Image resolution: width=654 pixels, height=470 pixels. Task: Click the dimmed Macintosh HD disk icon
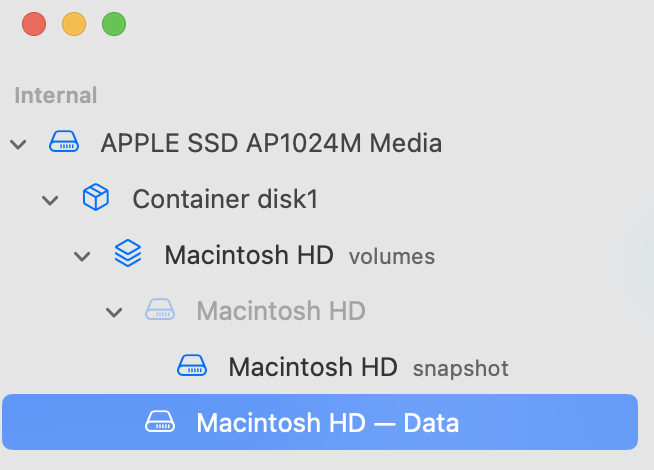point(159,311)
